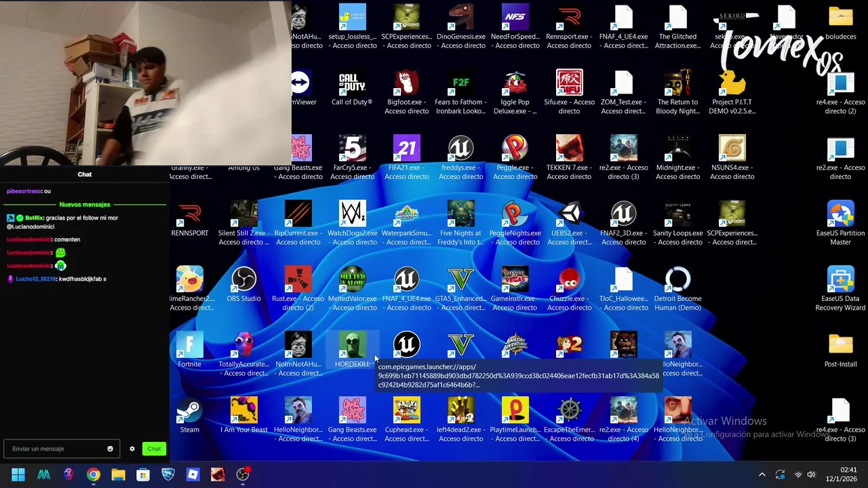Viewport: 868px width, 488px height.
Task: Select the NeedForSpeed shortcut
Action: (515, 26)
